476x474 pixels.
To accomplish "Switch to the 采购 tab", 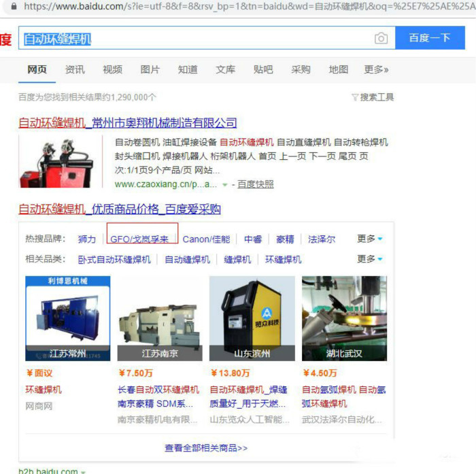I will (301, 69).
